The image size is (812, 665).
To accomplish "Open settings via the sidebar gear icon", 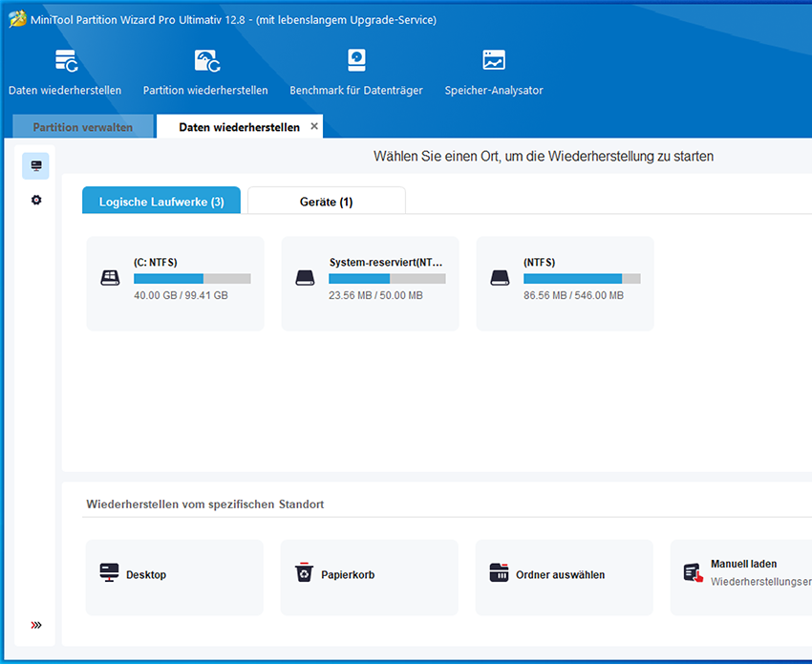I will [36, 201].
